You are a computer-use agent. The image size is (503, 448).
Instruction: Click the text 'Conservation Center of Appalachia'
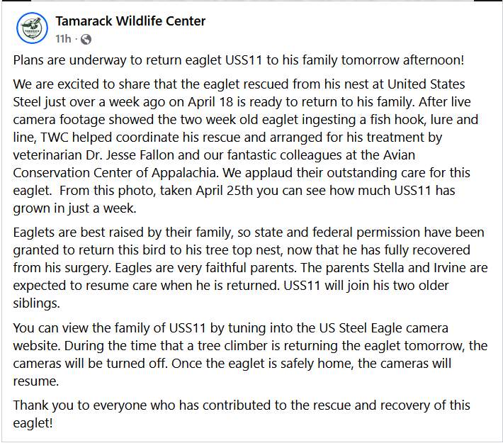coord(114,173)
